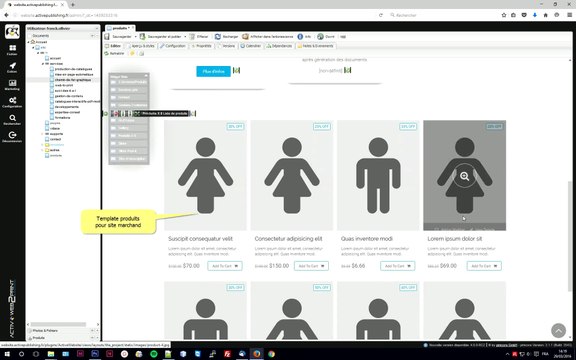Image resolution: width=576 pixels, height=360 pixels.
Task: Switch to the Edition tab
Action: point(113,46)
